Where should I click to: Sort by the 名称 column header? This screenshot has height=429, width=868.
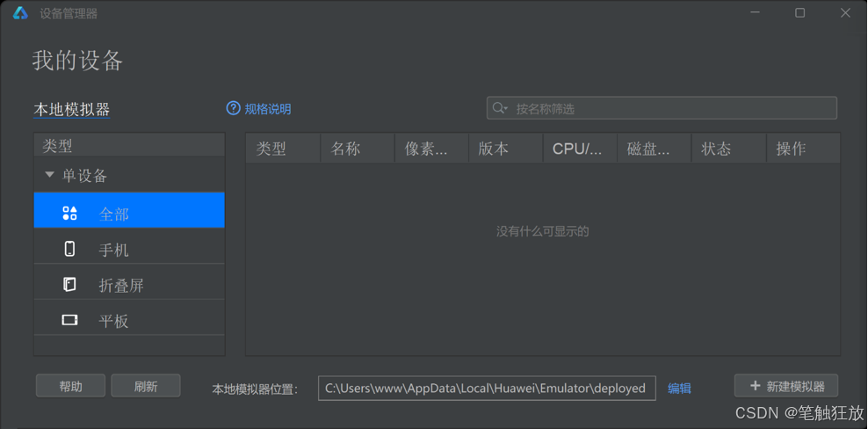click(358, 149)
